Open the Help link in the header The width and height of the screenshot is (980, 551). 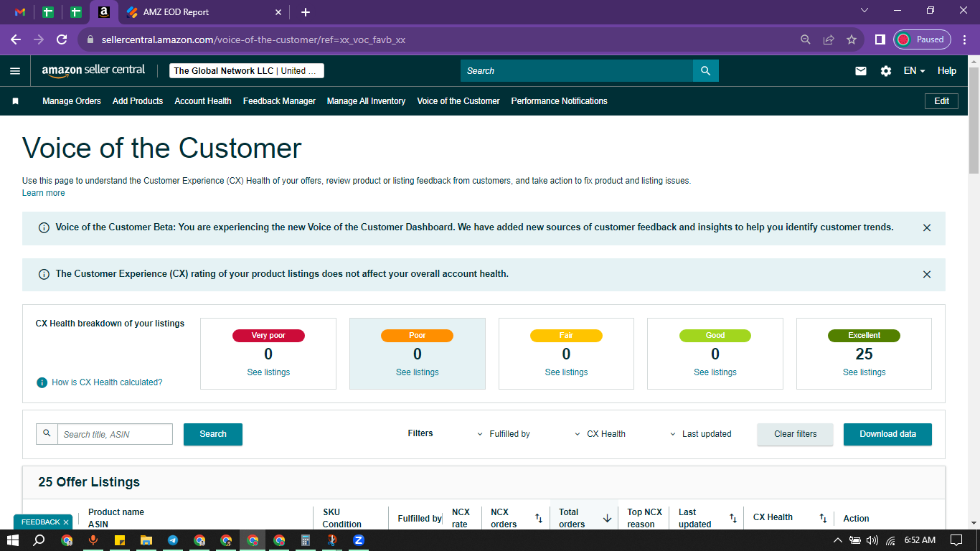(x=947, y=71)
